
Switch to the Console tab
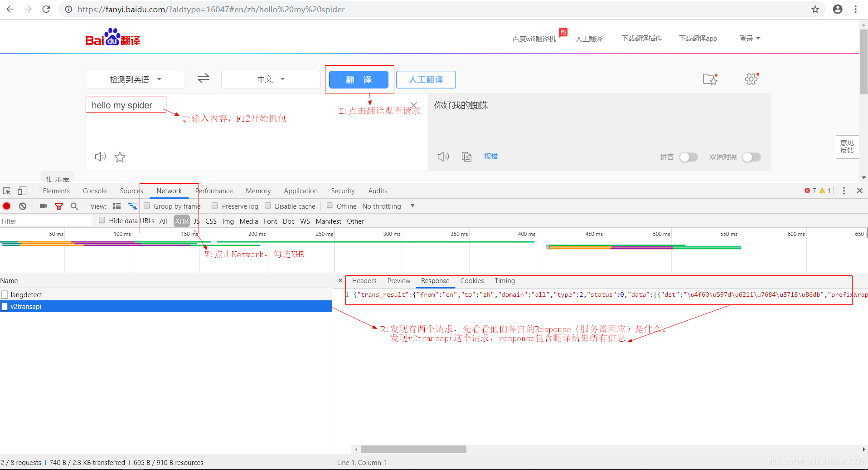(95, 191)
